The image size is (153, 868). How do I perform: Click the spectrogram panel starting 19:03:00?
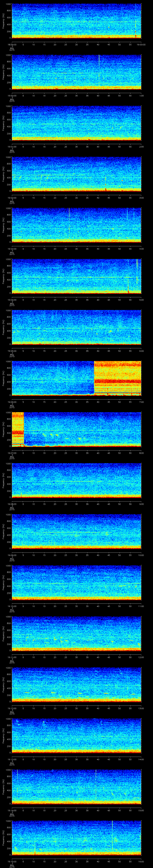tap(76, 225)
